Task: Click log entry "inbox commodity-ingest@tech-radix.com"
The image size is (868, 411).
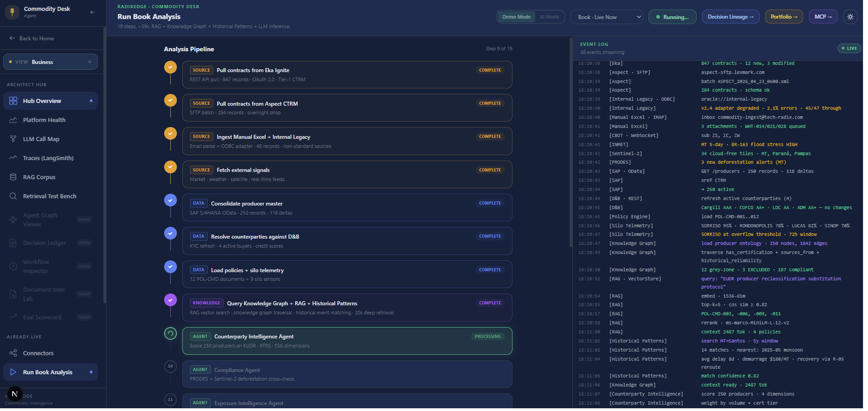Action: [752, 117]
